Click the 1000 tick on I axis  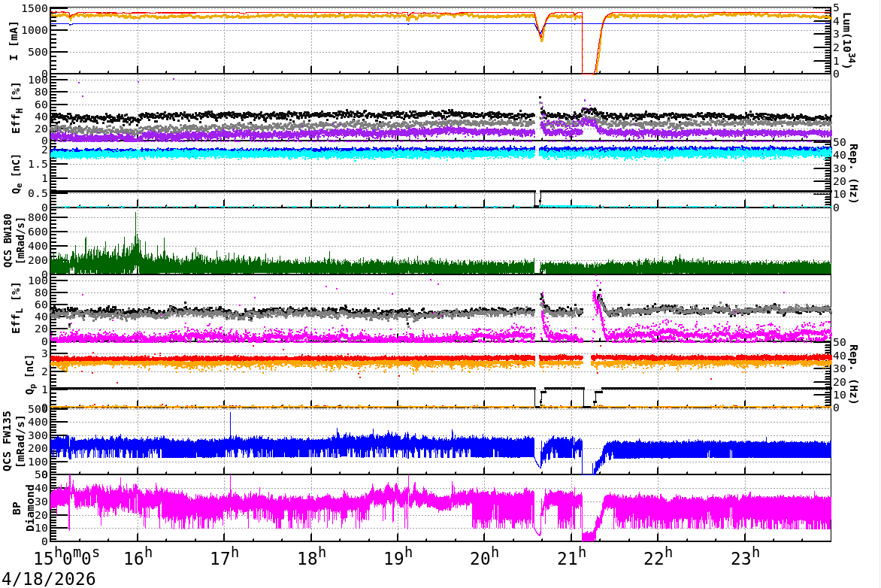coord(35,30)
